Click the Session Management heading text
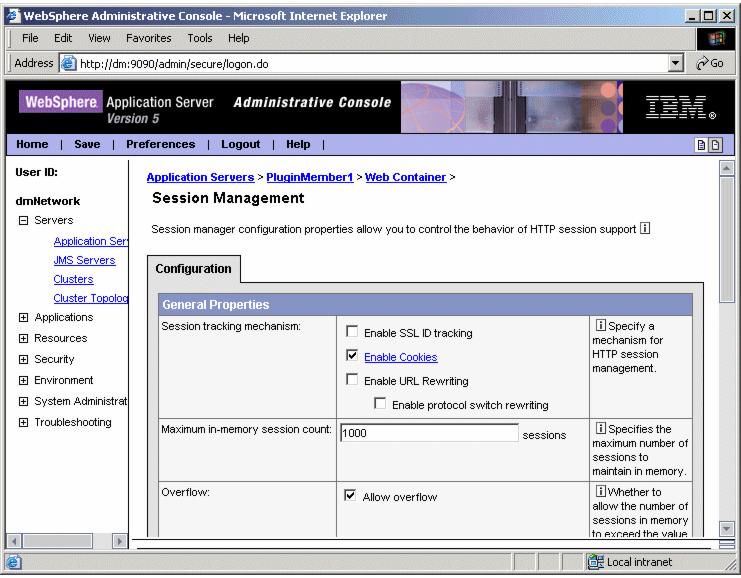 click(228, 198)
